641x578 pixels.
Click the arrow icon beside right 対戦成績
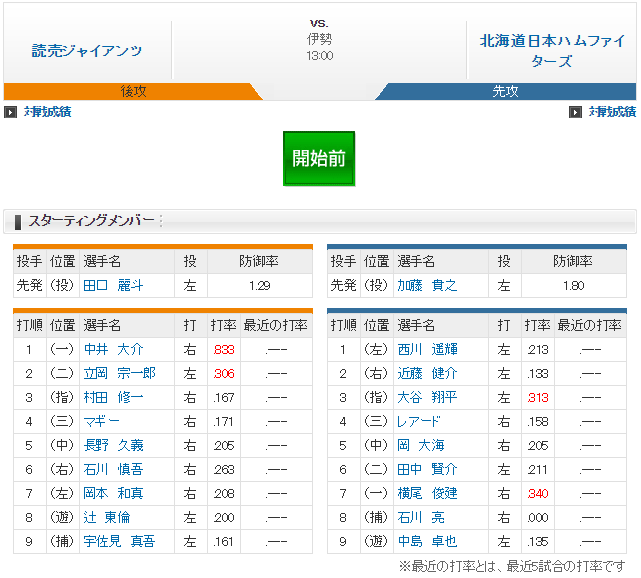click(575, 112)
